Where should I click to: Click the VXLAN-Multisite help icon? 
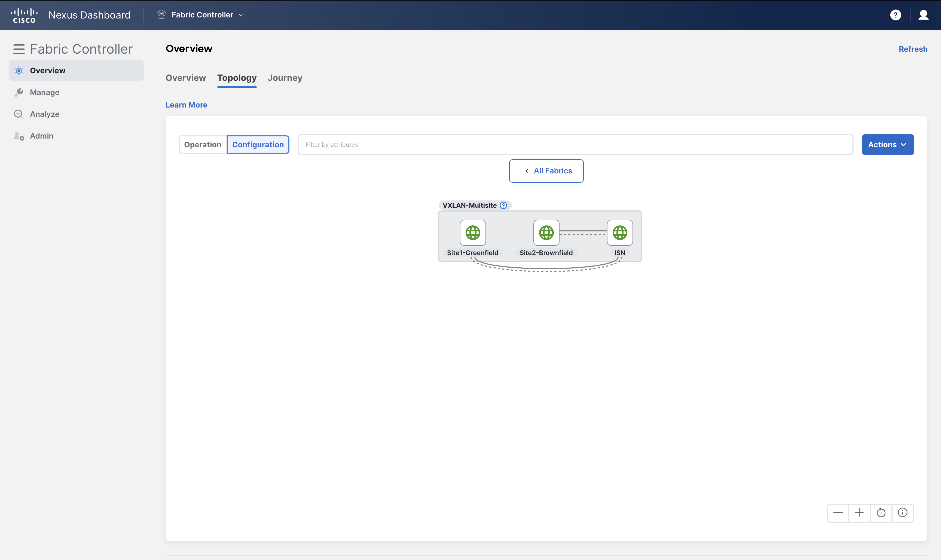point(503,205)
